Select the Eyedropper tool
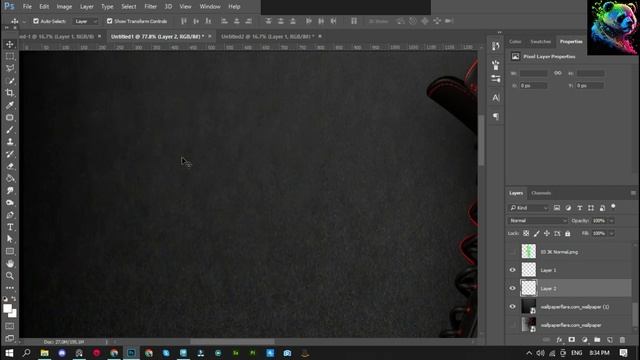This screenshot has height=360, width=640. pyautogui.click(x=10, y=105)
